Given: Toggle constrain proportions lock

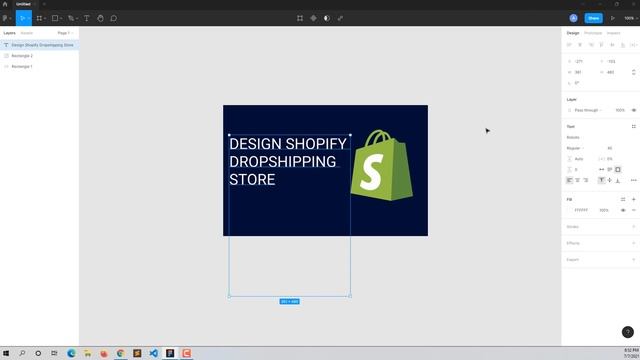Looking at the screenshot, I should (633, 72).
